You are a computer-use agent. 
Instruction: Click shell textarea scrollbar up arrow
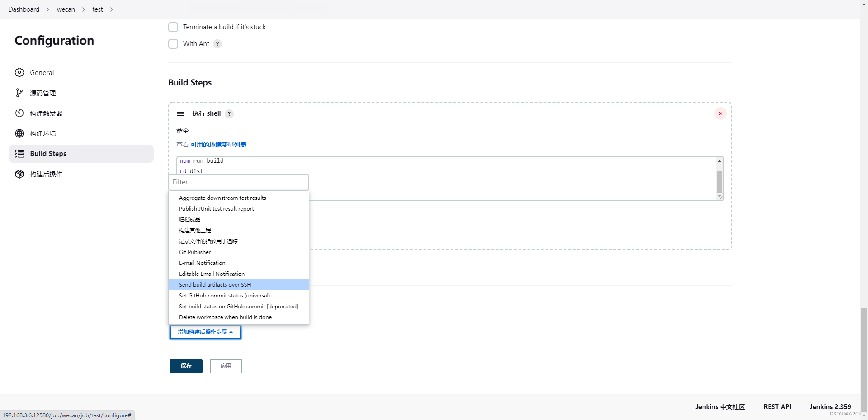[x=719, y=161]
